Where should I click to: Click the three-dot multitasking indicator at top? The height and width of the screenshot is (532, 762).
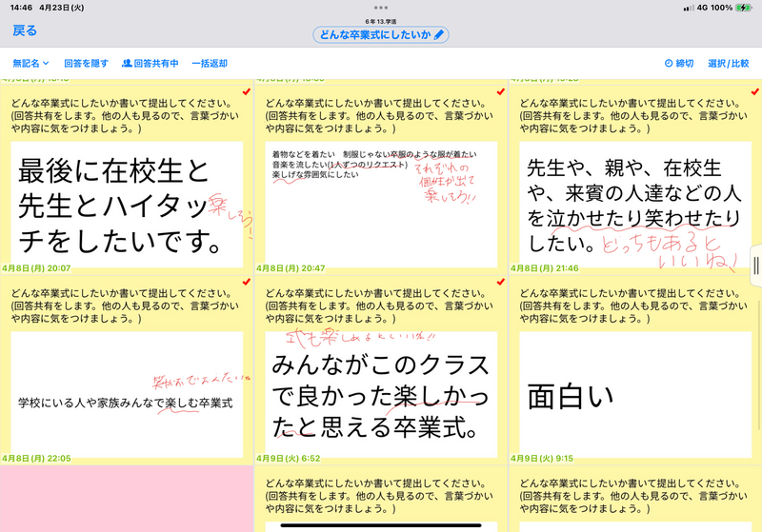tap(381, 8)
